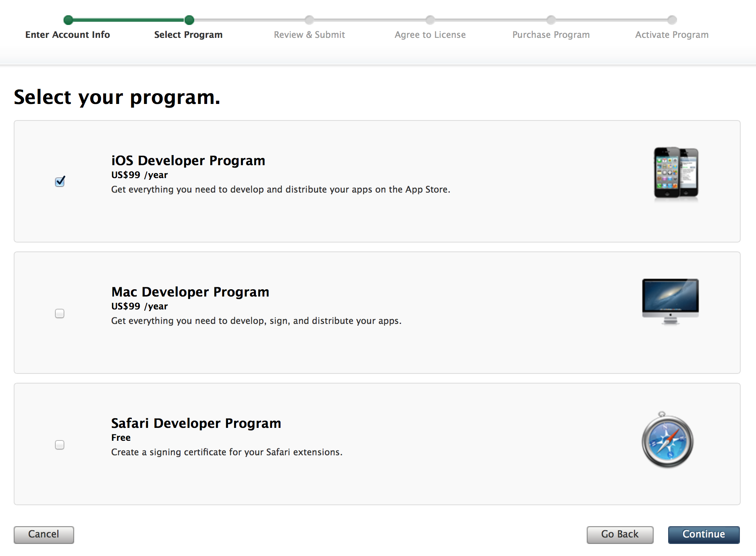Click the Mac Developer Program title
This screenshot has height=556, width=756.
(190, 292)
